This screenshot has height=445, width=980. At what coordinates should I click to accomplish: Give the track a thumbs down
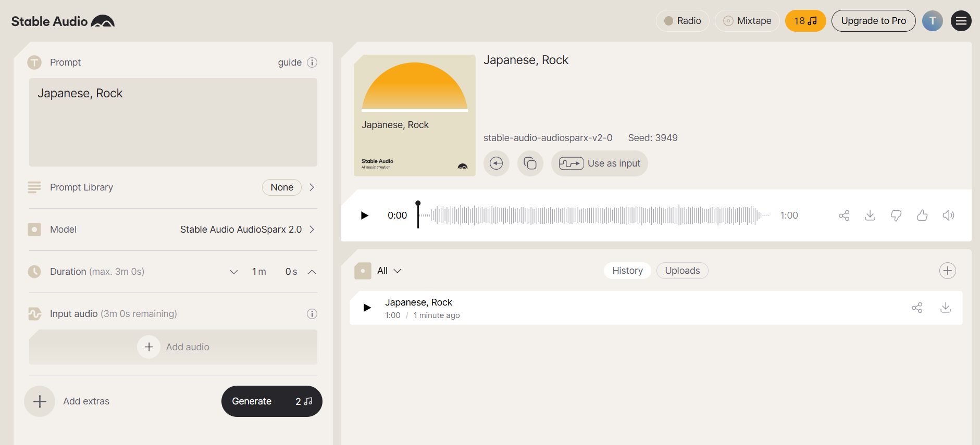pos(896,215)
